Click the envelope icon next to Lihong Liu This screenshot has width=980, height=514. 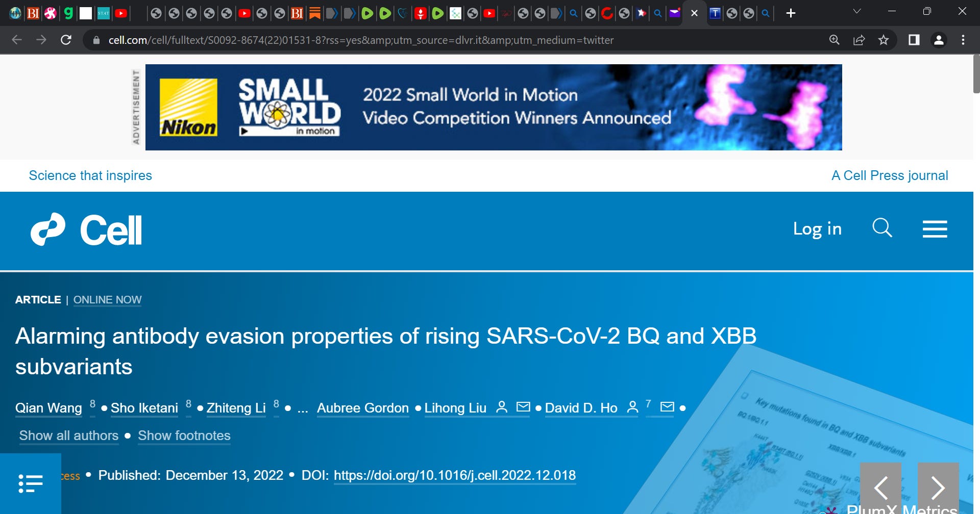(523, 407)
